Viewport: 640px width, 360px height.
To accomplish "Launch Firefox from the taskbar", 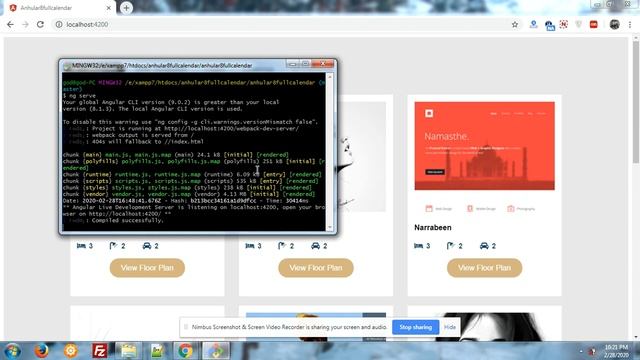I will coord(41,351).
